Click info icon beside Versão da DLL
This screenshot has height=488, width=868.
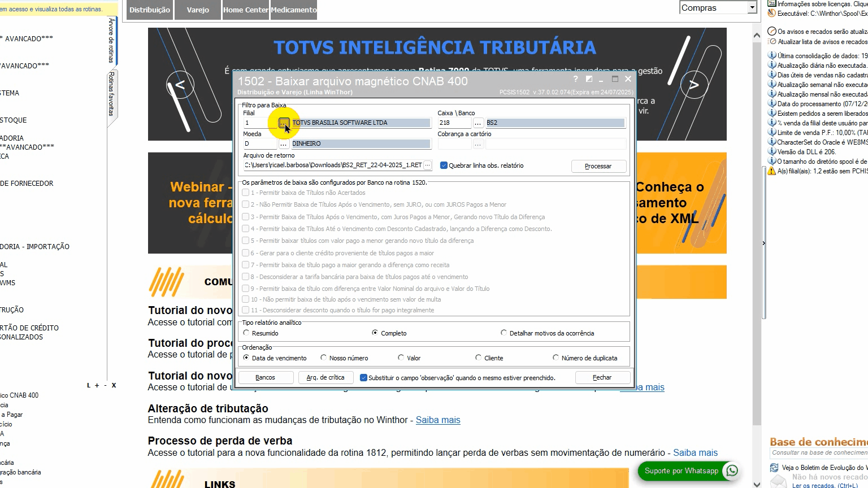772,152
